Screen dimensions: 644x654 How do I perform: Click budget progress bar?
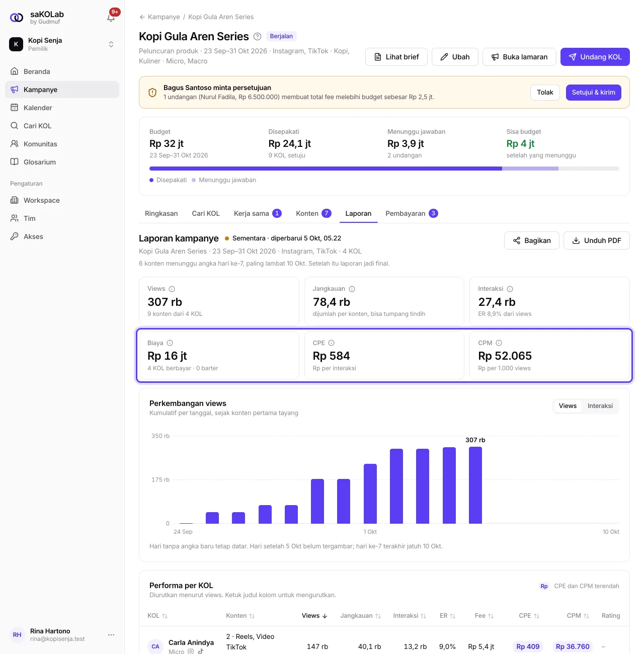pyautogui.click(x=384, y=169)
